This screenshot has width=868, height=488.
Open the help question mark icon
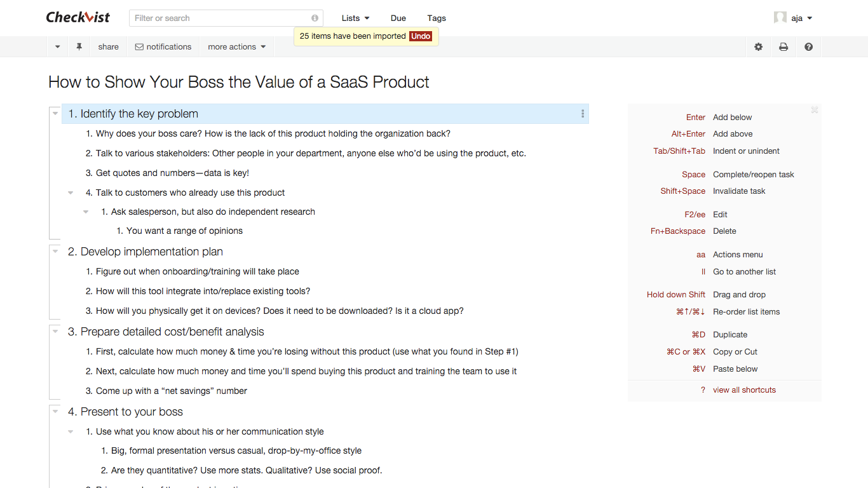pyautogui.click(x=808, y=46)
